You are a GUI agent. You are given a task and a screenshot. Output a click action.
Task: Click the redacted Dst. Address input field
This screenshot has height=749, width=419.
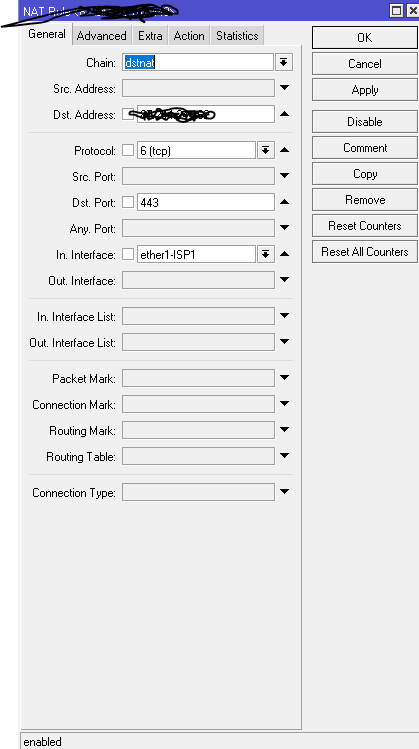tap(206, 114)
